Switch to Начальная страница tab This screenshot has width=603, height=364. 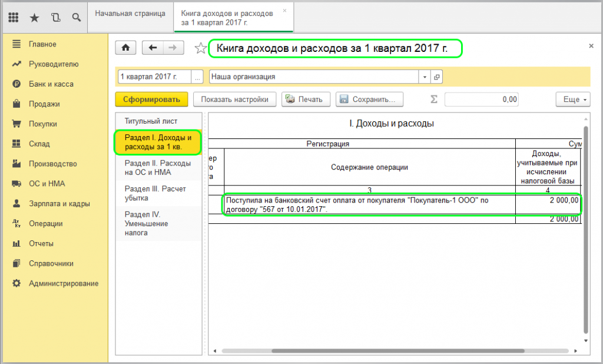point(130,13)
